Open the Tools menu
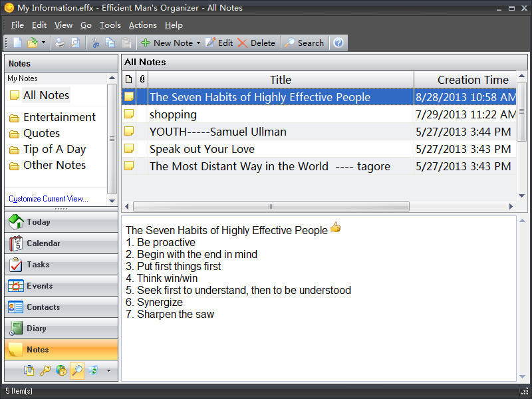 110,25
